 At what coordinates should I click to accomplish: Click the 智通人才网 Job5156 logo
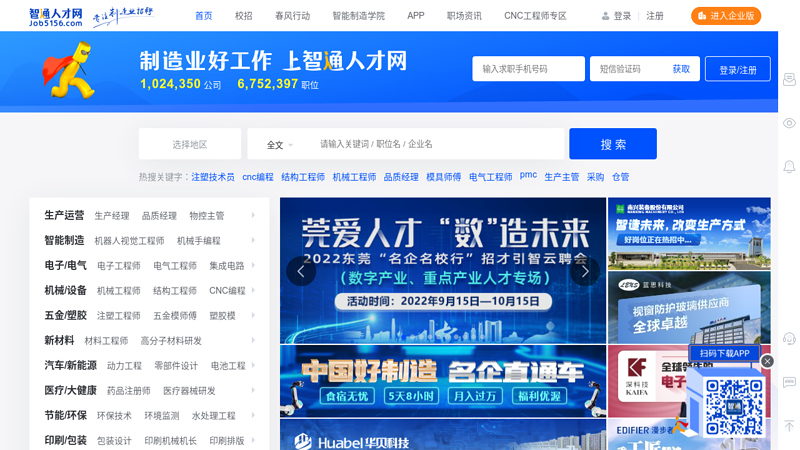(56, 17)
